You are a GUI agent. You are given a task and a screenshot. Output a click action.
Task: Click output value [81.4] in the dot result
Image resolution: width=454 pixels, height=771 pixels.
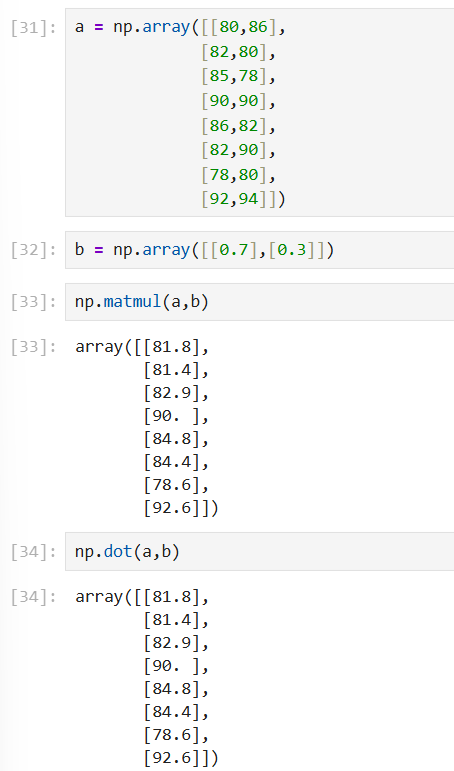(x=172, y=620)
